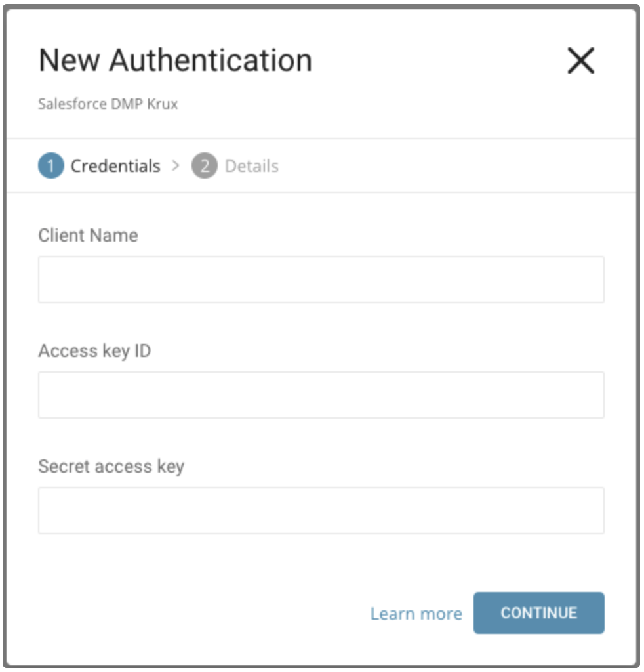Click the chevron between Credentials and Details

[175, 166]
